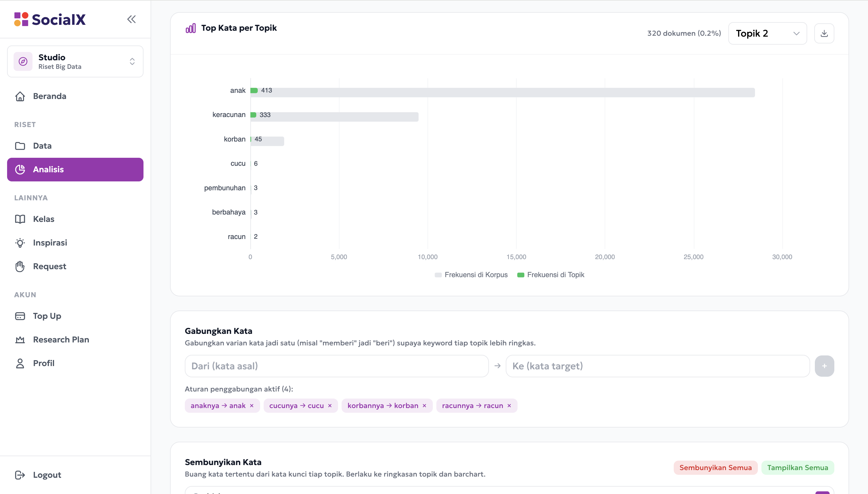Viewport: 868px width, 494px height.
Task: Click the Data folder icon
Action: 20,146
